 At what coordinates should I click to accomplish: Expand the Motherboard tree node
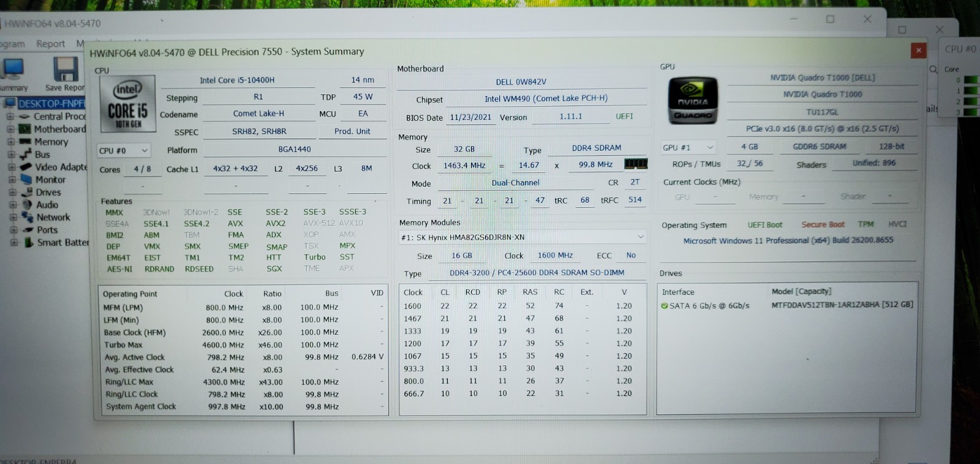10,129
